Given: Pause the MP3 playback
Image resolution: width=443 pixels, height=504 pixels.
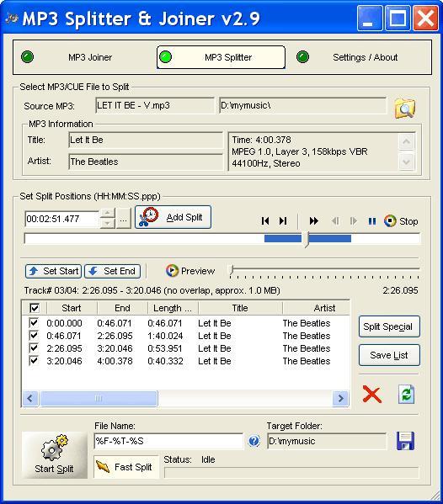Looking at the screenshot, I should click(x=372, y=221).
